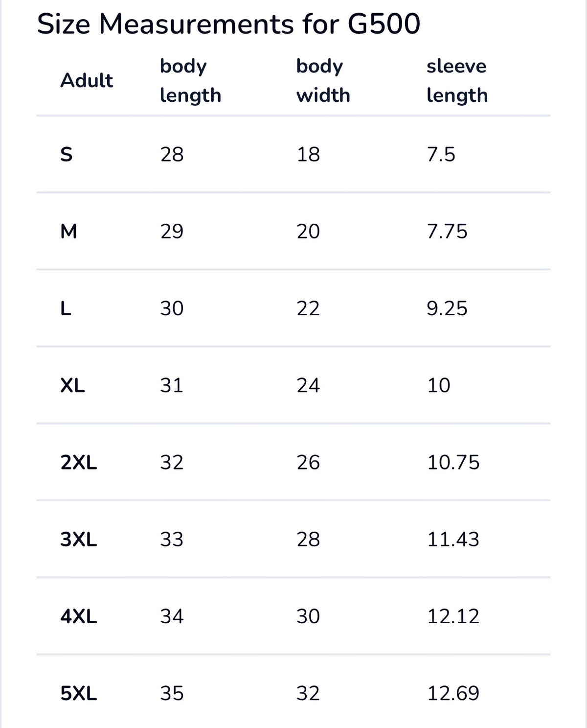Select the 2XL size row label
The image size is (587, 728).
coord(79,462)
